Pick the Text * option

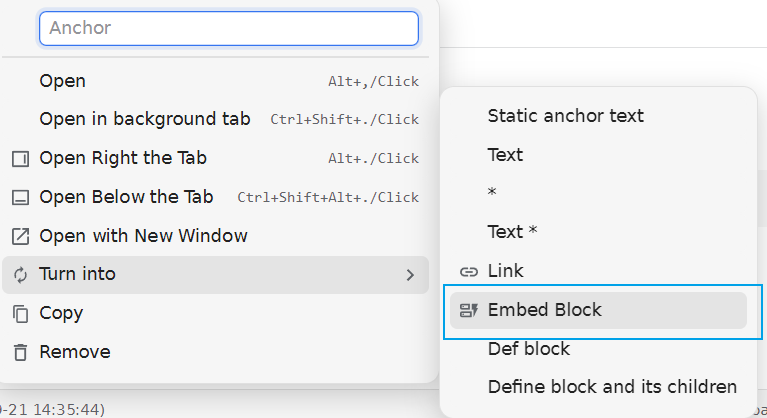coord(512,232)
